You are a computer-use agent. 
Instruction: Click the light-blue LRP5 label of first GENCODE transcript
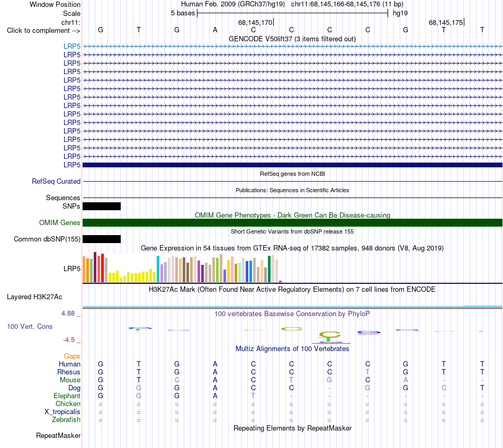point(72,46)
